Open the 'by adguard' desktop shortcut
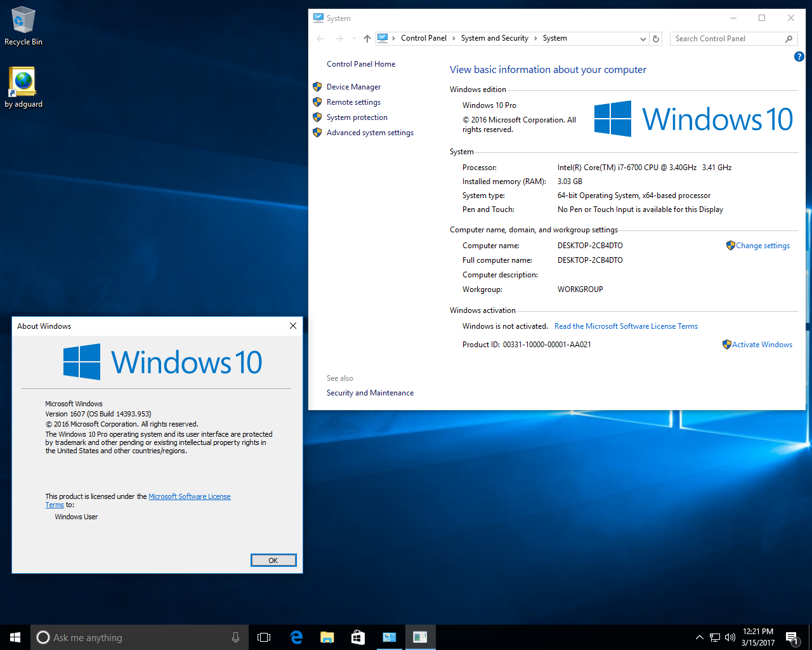The height and width of the screenshot is (650, 812). pos(23,88)
